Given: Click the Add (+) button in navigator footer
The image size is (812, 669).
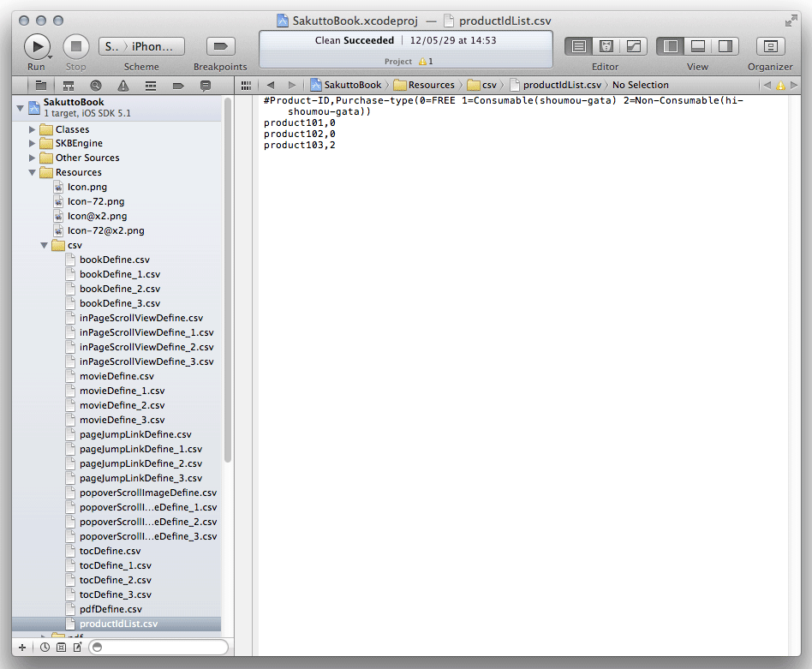Looking at the screenshot, I should pyautogui.click(x=22, y=648).
